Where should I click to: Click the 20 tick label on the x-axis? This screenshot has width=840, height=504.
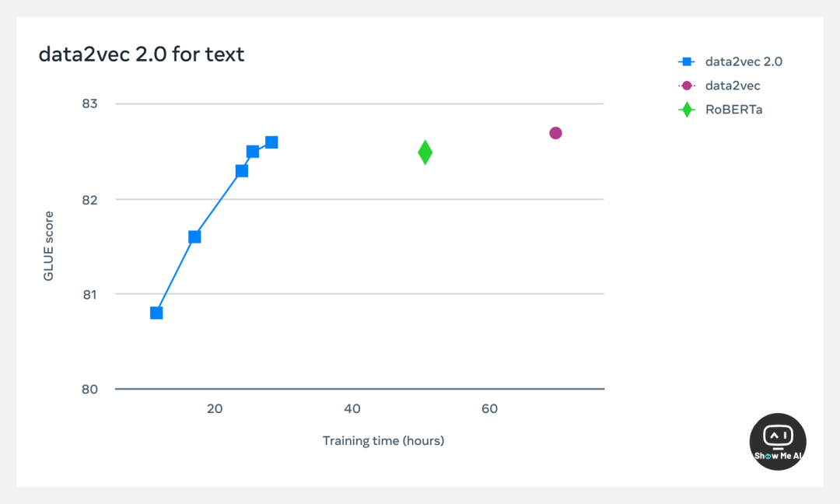pyautogui.click(x=215, y=409)
